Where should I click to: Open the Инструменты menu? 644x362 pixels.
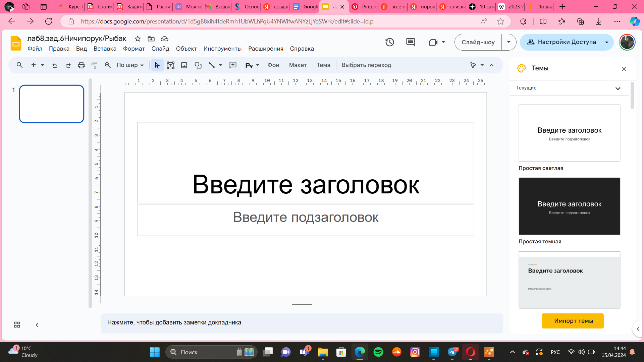pyautogui.click(x=222, y=49)
